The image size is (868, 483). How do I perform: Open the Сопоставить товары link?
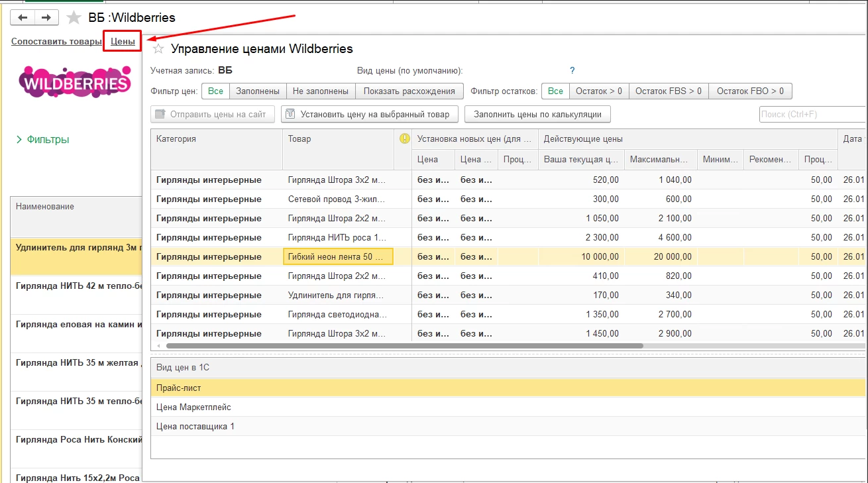56,42
